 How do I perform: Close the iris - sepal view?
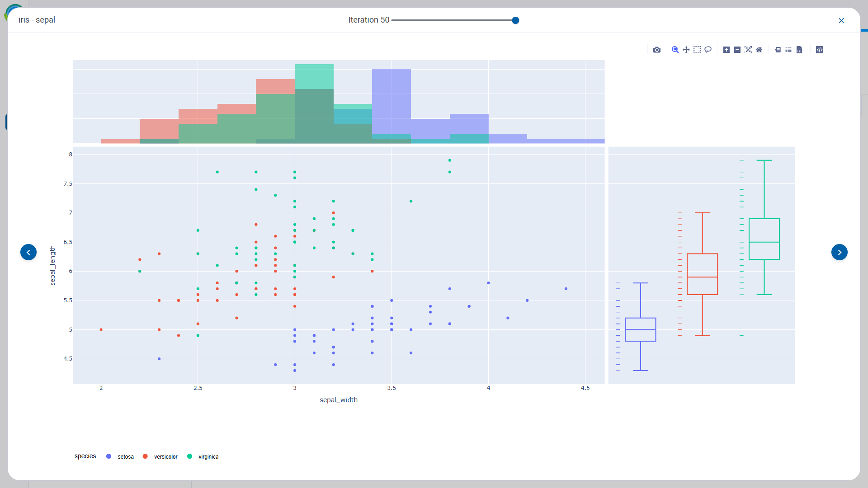841,20
